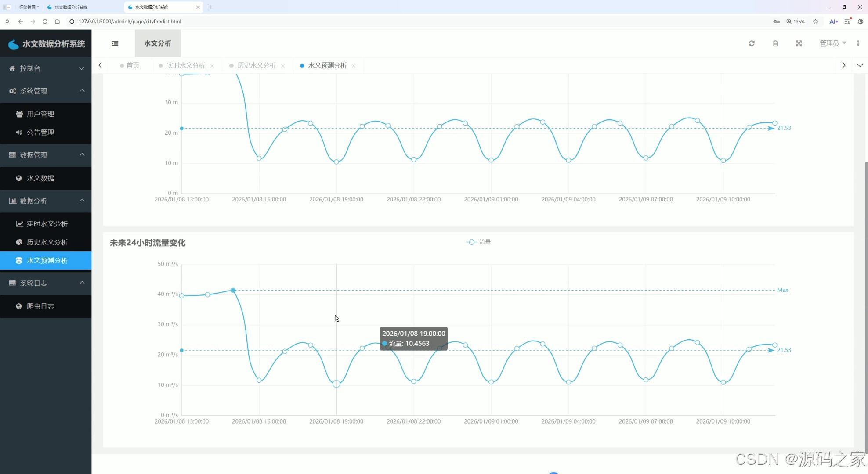The image size is (868, 474).
Task: Open the 管理员 user dropdown
Action: (x=832, y=43)
